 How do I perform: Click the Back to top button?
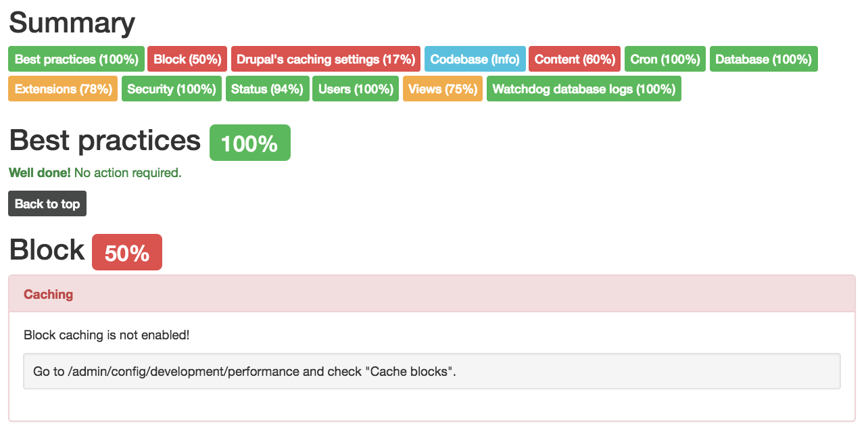[47, 203]
